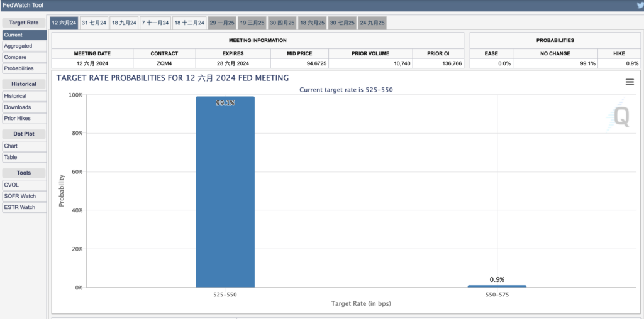Click the EASE column header
This screenshot has height=319, width=644.
pyautogui.click(x=491, y=54)
